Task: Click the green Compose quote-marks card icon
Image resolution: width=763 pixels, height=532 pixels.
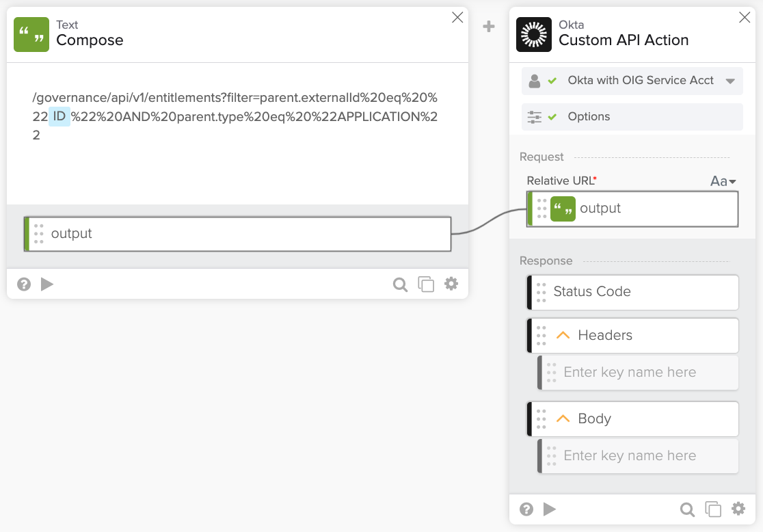Action: (x=31, y=35)
